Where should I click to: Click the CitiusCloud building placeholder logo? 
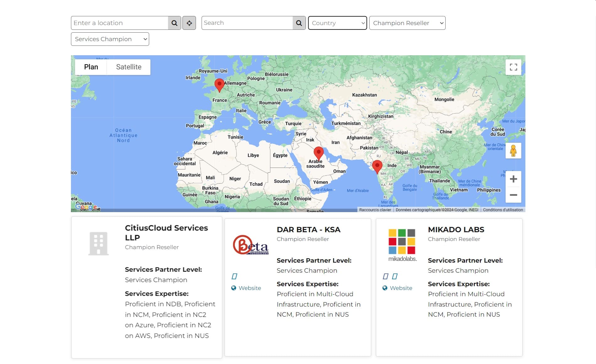click(x=99, y=244)
